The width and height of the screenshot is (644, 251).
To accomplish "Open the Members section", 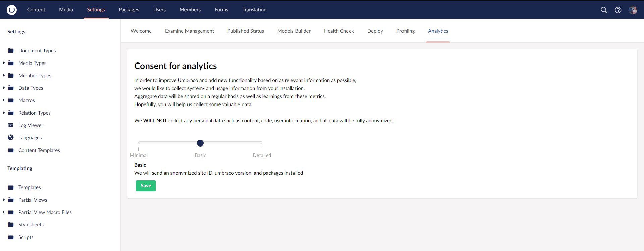I will point(190,10).
